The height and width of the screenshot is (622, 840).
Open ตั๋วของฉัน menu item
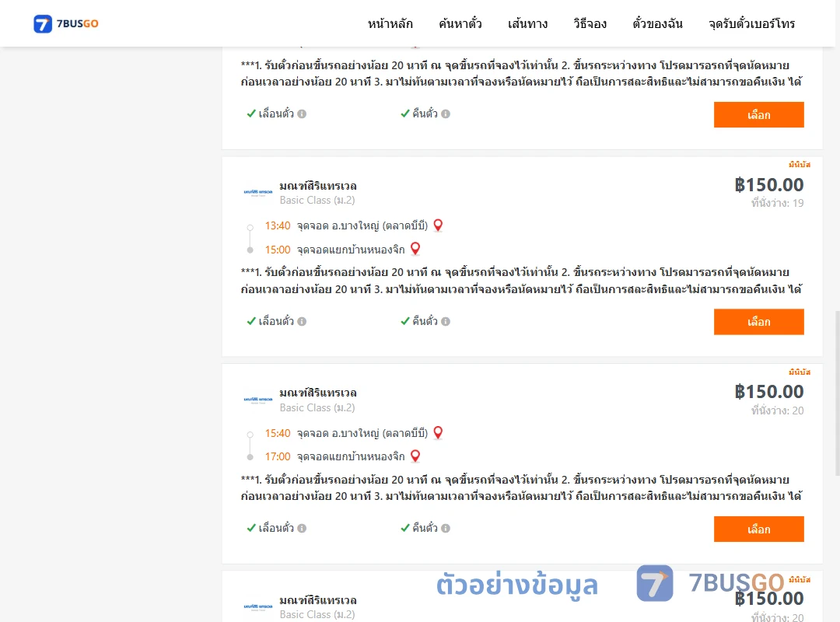coord(657,23)
